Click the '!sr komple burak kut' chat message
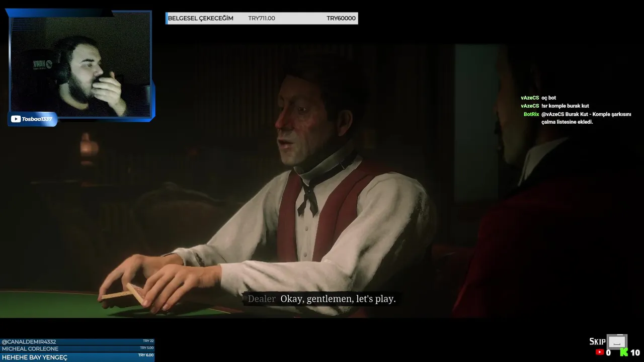This screenshot has width=644, height=362. pyautogui.click(x=565, y=106)
